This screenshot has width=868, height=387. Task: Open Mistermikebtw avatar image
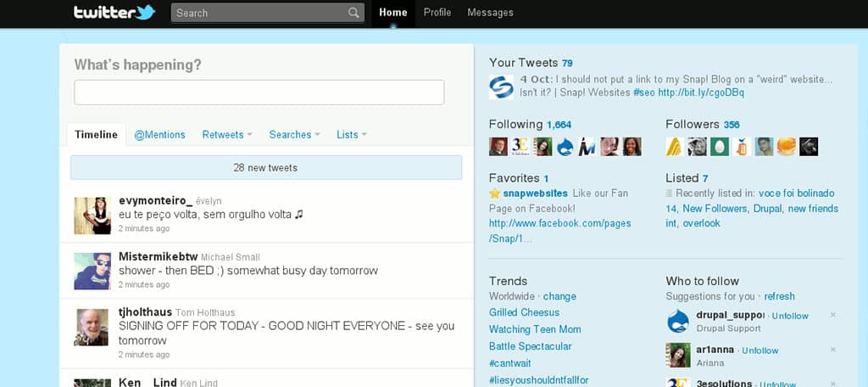[x=92, y=271]
